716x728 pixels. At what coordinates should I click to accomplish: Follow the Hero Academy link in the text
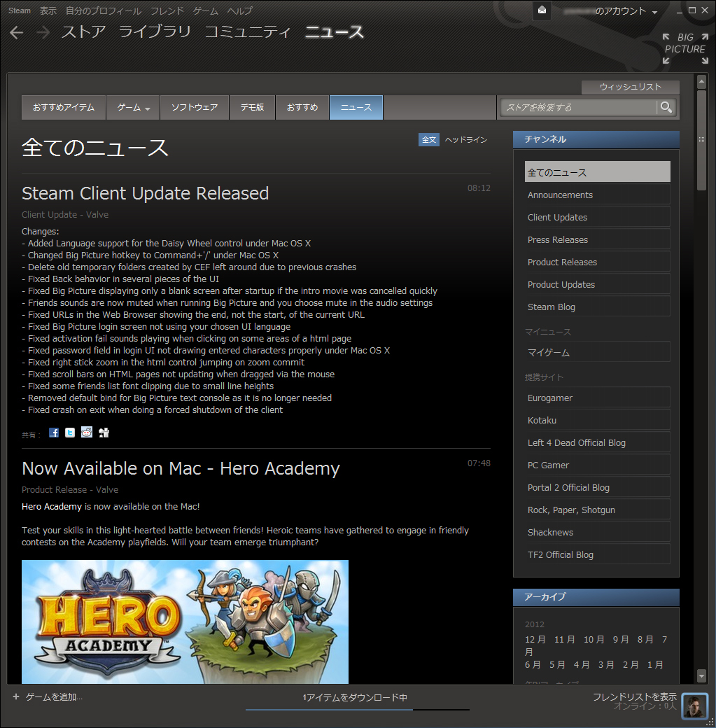pyautogui.click(x=52, y=507)
